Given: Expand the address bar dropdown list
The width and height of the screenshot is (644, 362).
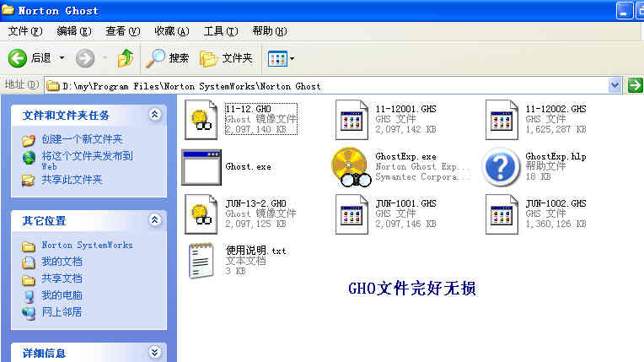Looking at the screenshot, I should click(614, 85).
